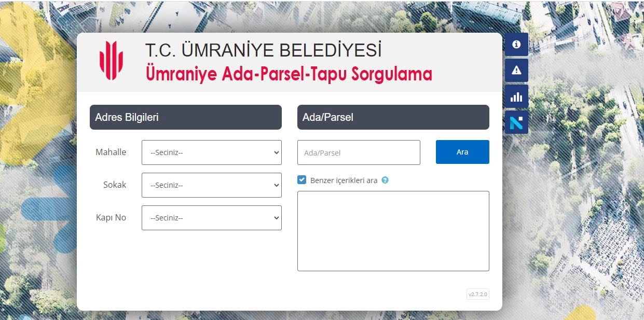Image resolution: width=644 pixels, height=320 pixels.
Task: Click the Mahalle field label
Action: pyautogui.click(x=111, y=152)
